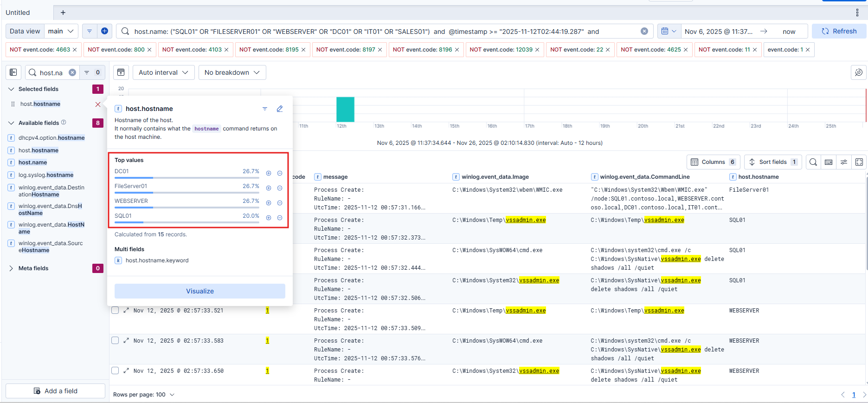This screenshot has height=403, width=868.
Task: Filter out SQL01 value using the minus icon
Action: click(x=280, y=218)
